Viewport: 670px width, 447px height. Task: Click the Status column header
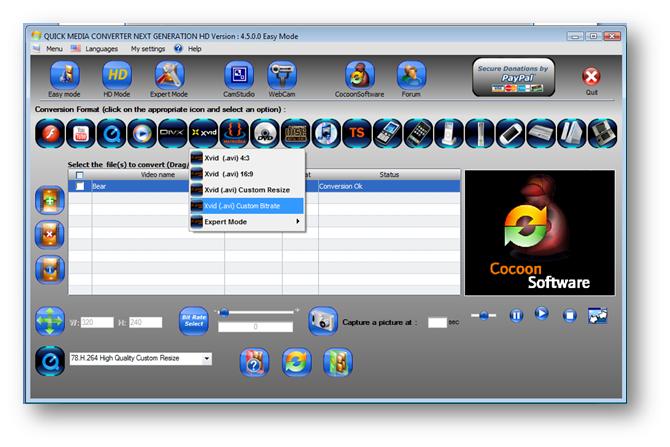(x=389, y=175)
